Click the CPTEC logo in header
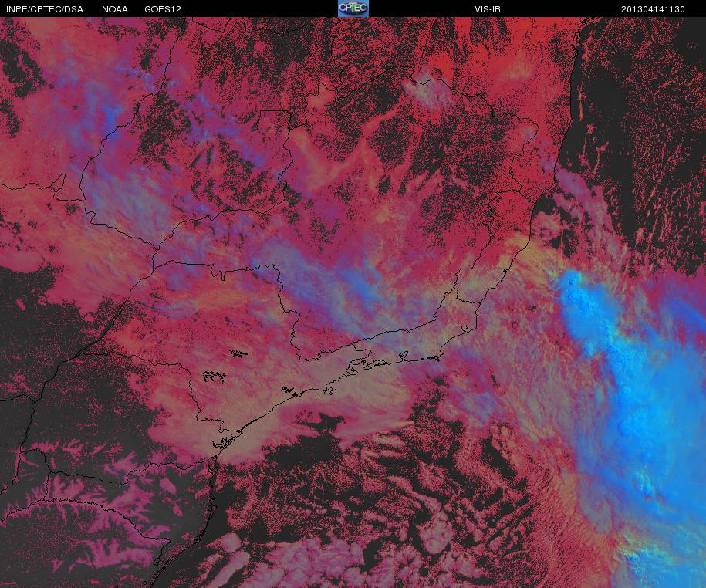This screenshot has height=588, width=706. pos(353,8)
